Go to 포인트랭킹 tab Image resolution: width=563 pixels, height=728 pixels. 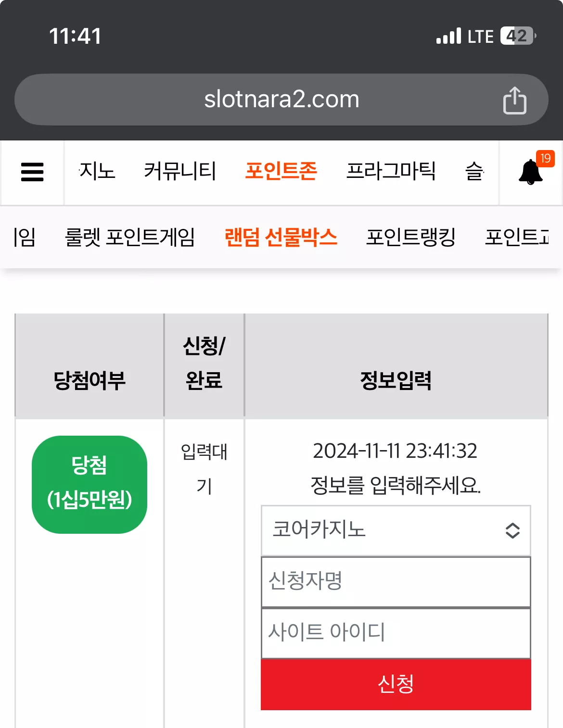pyautogui.click(x=411, y=237)
